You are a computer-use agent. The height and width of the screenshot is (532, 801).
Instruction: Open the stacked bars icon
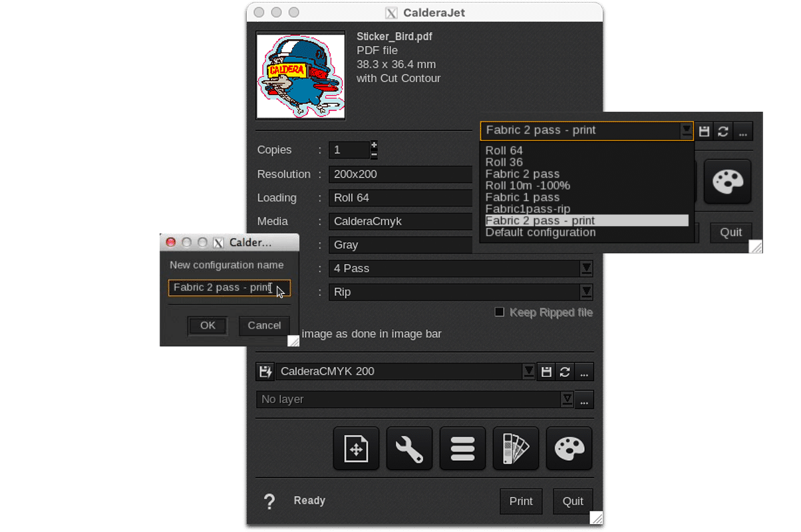pyautogui.click(x=462, y=449)
